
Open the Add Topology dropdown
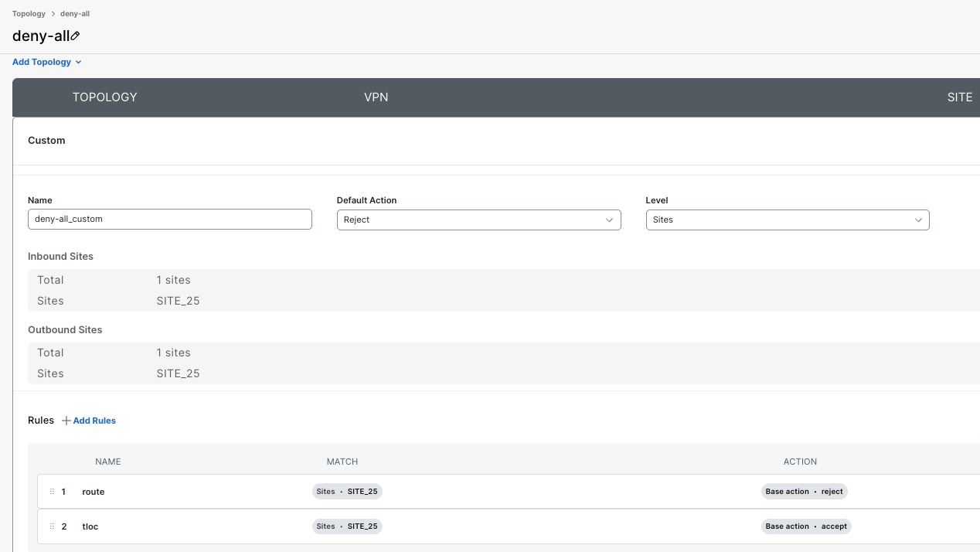pyautogui.click(x=46, y=62)
